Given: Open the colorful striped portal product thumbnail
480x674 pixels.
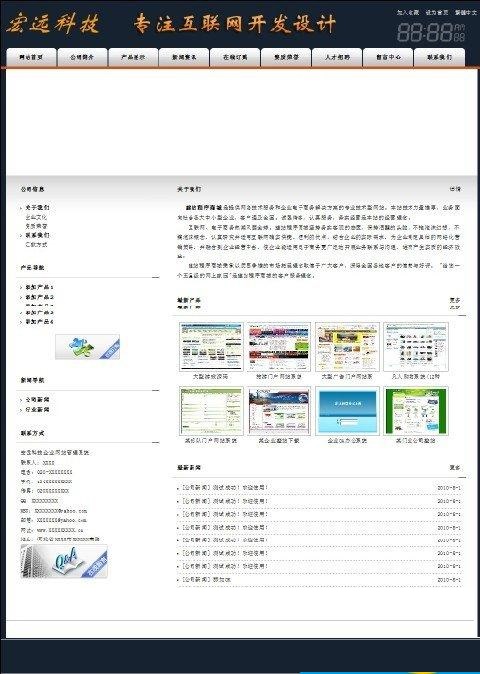Looking at the screenshot, I should point(279,346).
